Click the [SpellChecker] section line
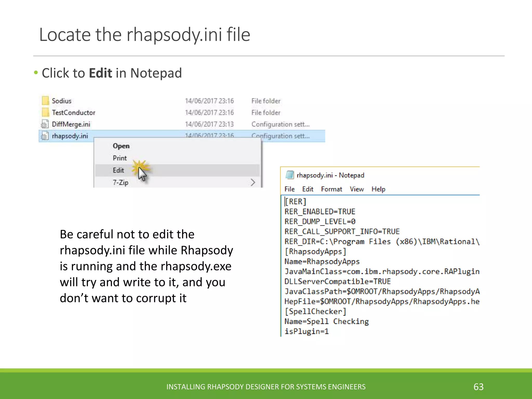532x399 pixels. click(315, 311)
